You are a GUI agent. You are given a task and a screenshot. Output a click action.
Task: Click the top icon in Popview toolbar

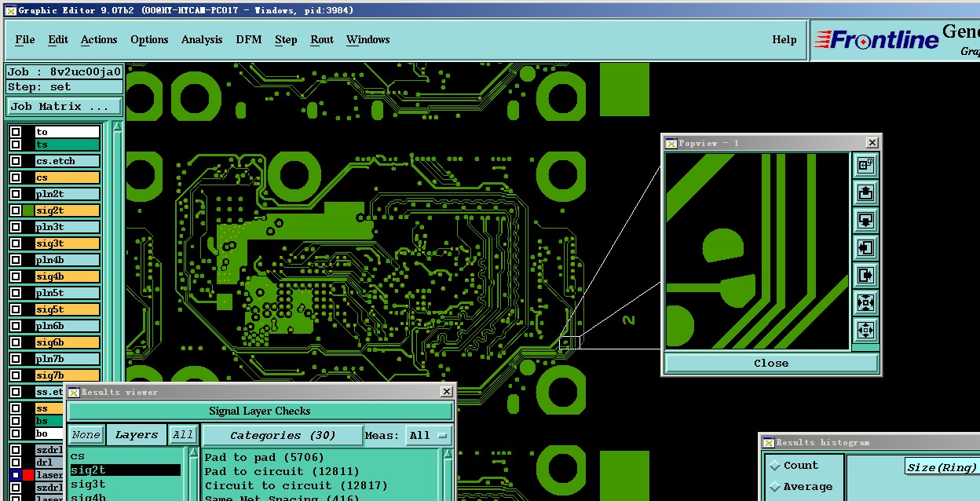[865, 165]
